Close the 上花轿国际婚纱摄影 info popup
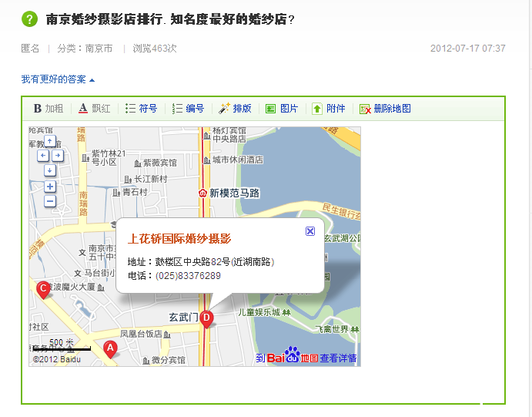This screenshot has width=532, height=417. 310,230
